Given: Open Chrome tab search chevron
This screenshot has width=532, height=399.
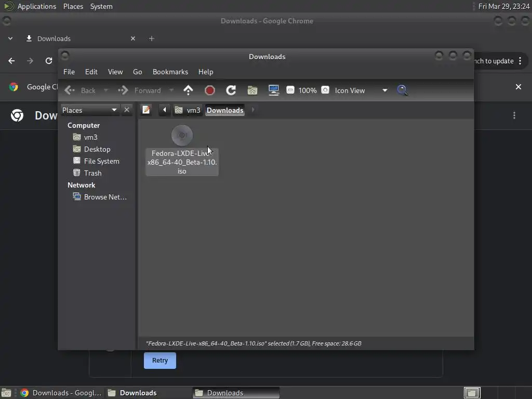Looking at the screenshot, I should click(x=10, y=38).
